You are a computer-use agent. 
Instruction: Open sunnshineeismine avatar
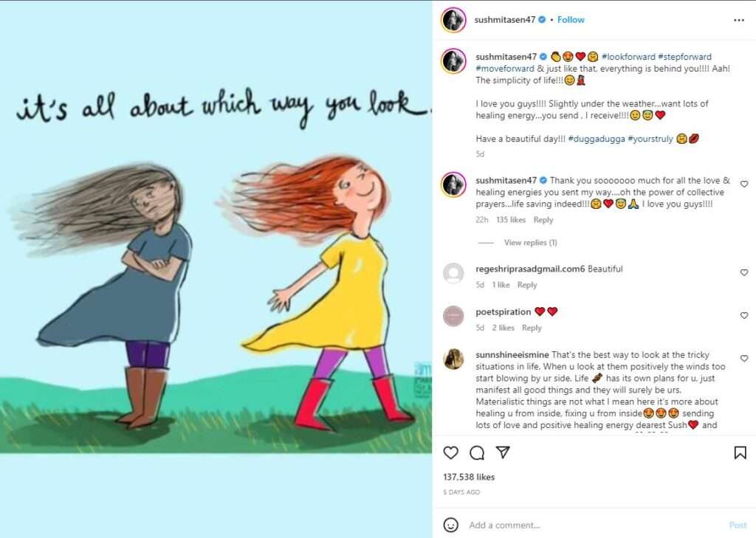(x=454, y=359)
